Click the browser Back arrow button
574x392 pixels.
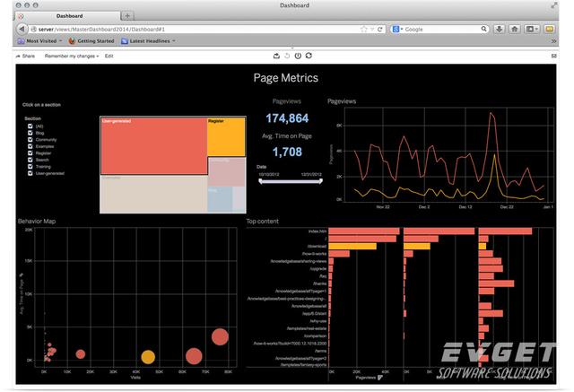22,29
